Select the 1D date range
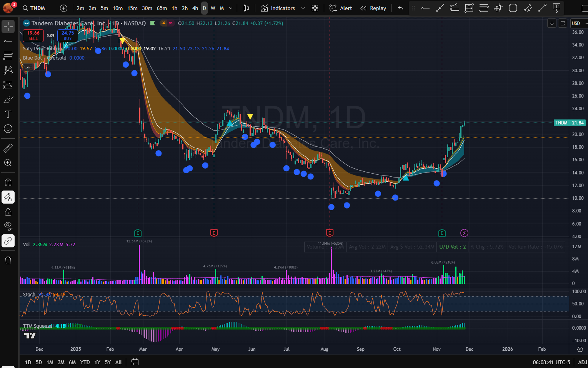Image resolution: width=588 pixels, height=368 pixels. [x=28, y=362]
